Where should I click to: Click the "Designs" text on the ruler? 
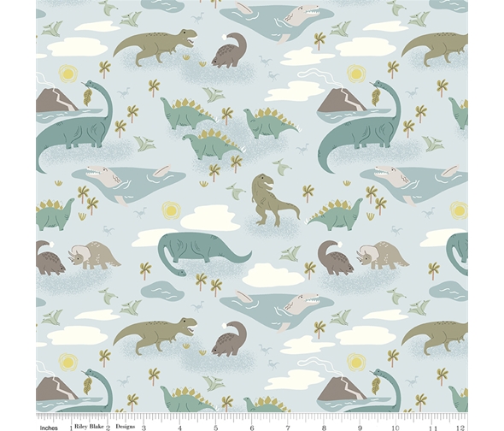coord(126,427)
